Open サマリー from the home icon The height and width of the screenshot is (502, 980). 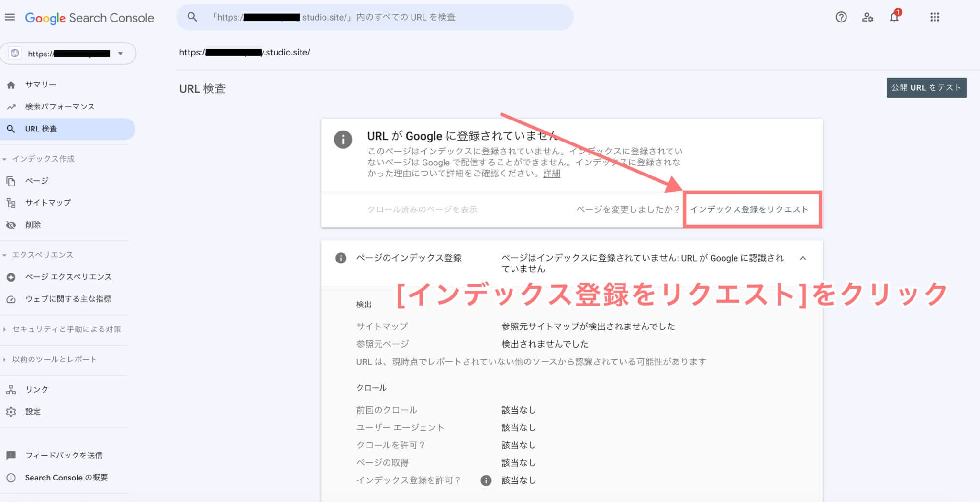(x=11, y=85)
